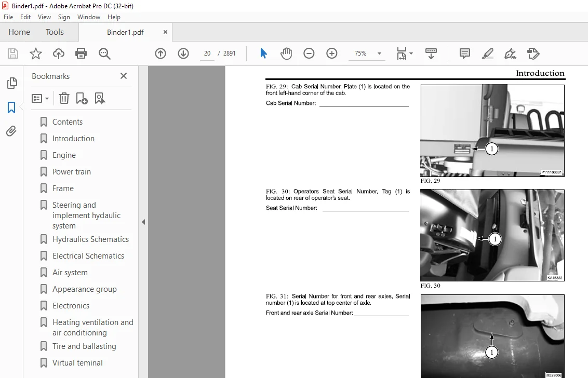588x378 pixels.
Task: Open the Virtual teminal bookmark
Action: [x=77, y=362]
